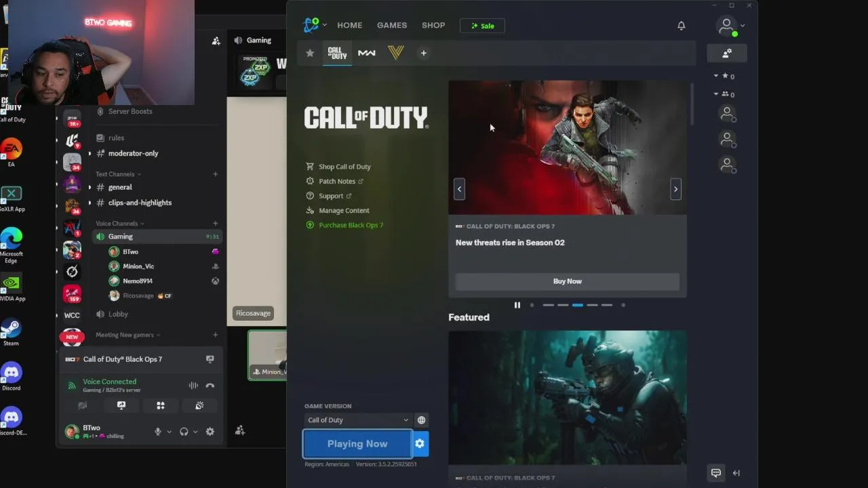Image resolution: width=868 pixels, height=488 pixels.
Task: Add a game with the plus icon
Action: tap(423, 53)
